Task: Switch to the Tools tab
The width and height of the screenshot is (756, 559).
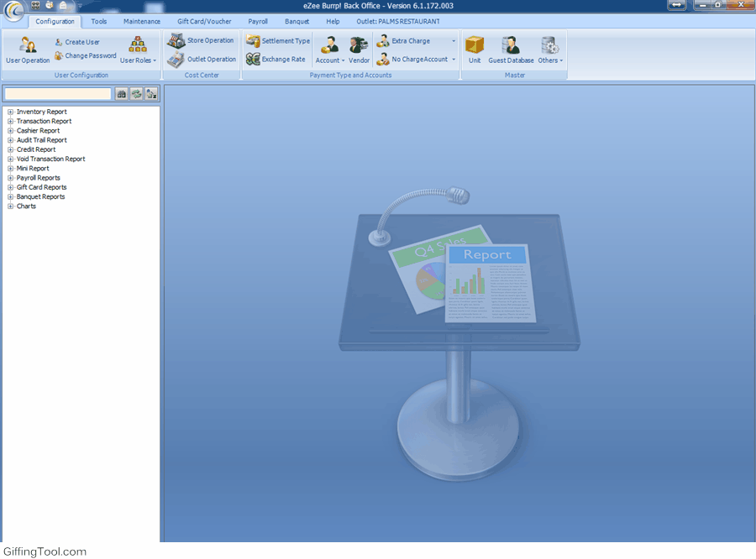Action: [x=99, y=21]
